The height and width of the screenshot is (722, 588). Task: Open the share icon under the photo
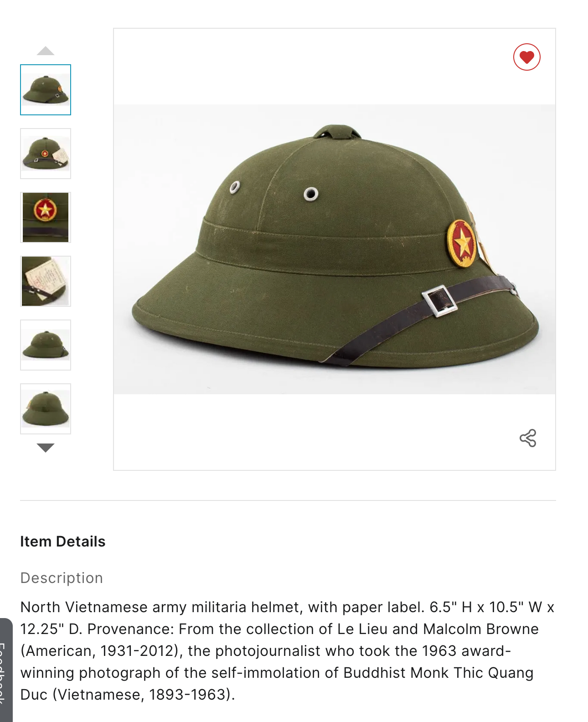[x=528, y=438]
